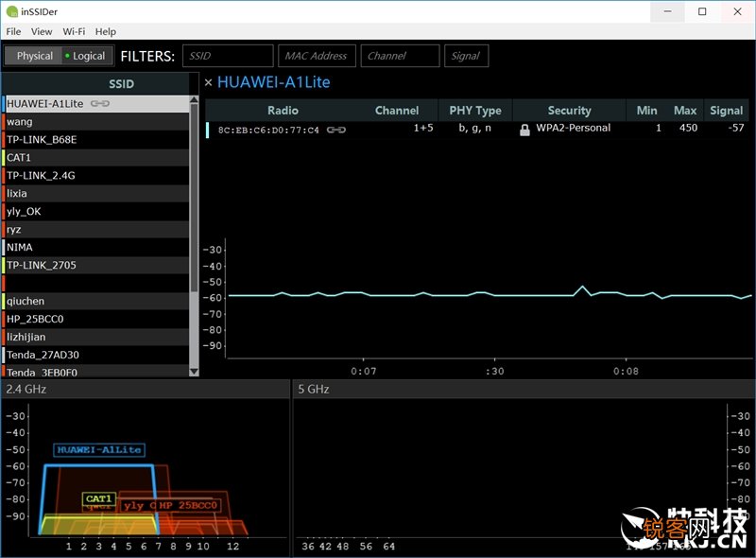The height and width of the screenshot is (558, 756).
Task: Click the link icon next to MAC 8C:EB:C6:D0:77:C4
Action: click(x=336, y=130)
